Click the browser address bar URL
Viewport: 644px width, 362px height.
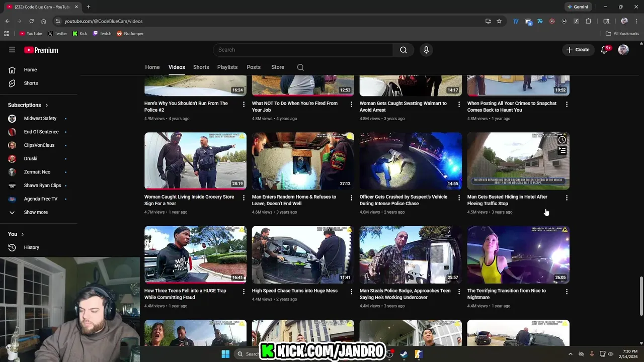pos(103,21)
